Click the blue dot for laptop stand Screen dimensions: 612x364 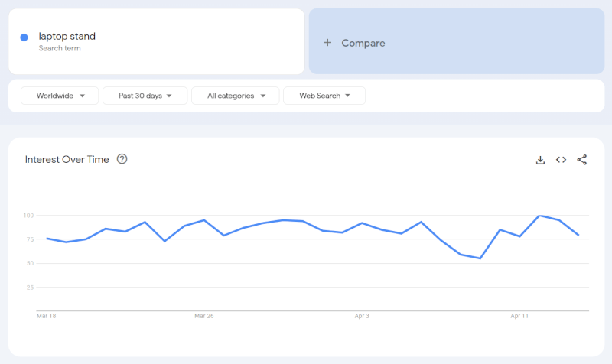click(x=24, y=37)
